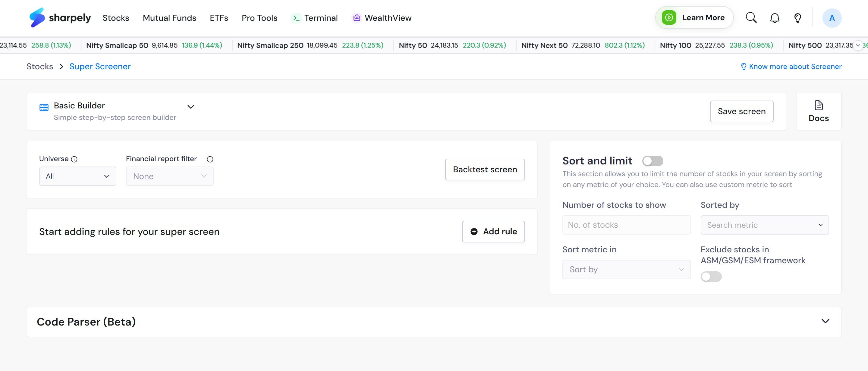This screenshot has height=371, width=868.
Task: Click the Save screen button
Action: click(x=741, y=111)
